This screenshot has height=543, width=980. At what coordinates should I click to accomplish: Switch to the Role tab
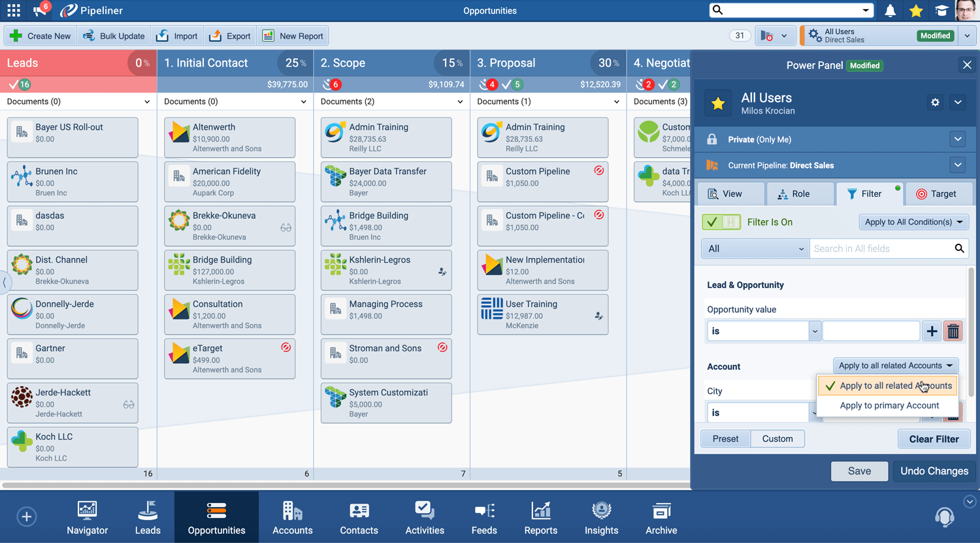(793, 194)
